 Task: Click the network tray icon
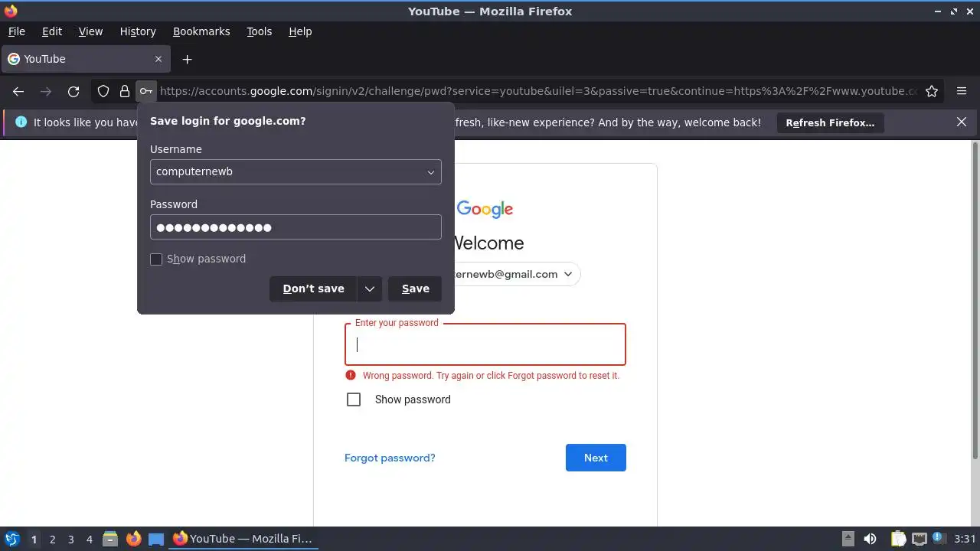[920, 539]
